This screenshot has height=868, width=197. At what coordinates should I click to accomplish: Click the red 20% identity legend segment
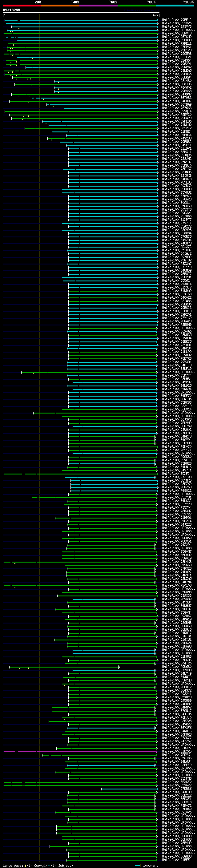(x=22, y=6)
